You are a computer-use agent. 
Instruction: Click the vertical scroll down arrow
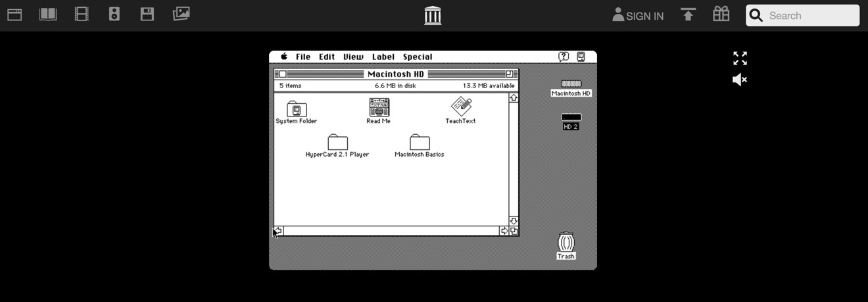pos(514,221)
